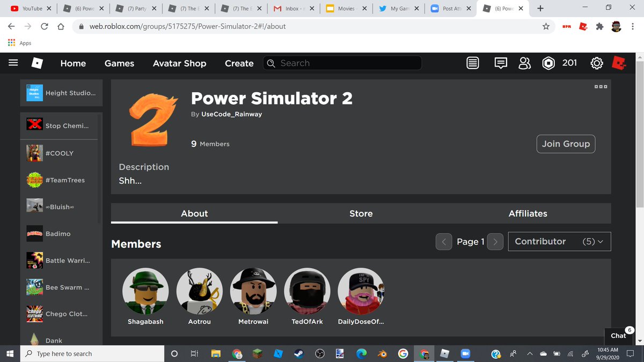Click the Power Simulator 2 group logo

pyautogui.click(x=152, y=120)
